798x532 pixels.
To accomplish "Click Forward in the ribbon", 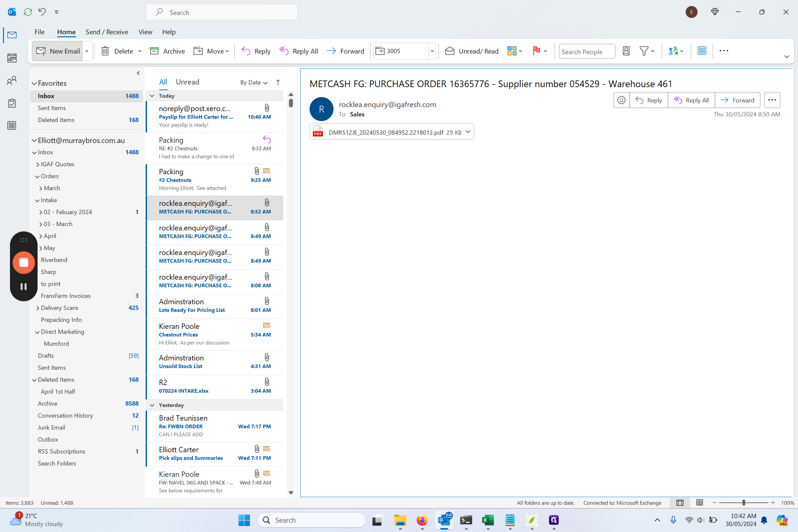I will coord(345,51).
